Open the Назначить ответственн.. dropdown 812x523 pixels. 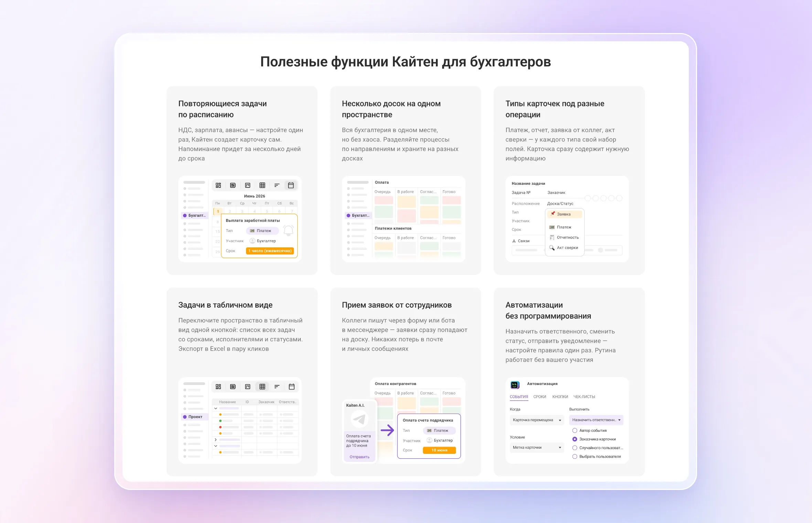point(596,420)
